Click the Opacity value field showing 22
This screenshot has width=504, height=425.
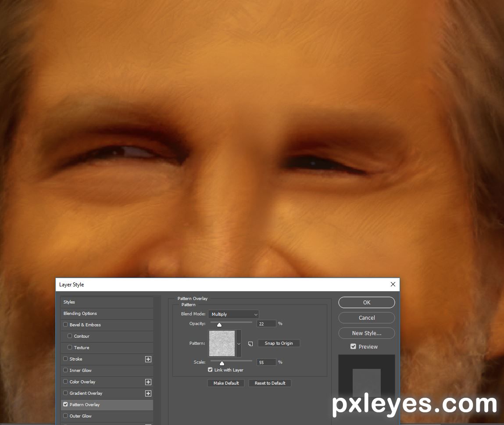point(266,324)
